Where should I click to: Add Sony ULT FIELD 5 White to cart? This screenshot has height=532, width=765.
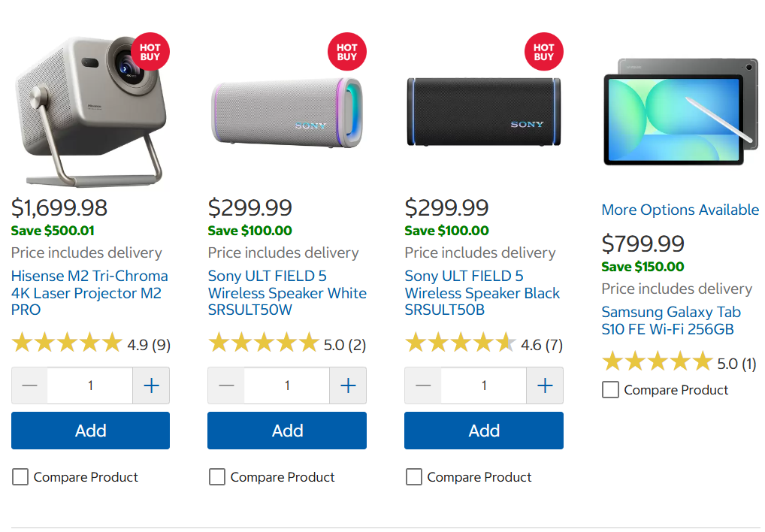(287, 431)
